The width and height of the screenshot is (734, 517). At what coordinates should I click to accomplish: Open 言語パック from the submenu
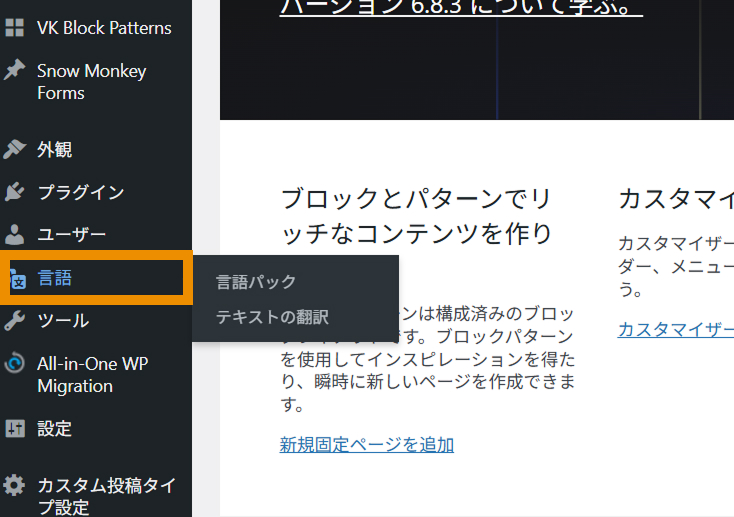257,282
